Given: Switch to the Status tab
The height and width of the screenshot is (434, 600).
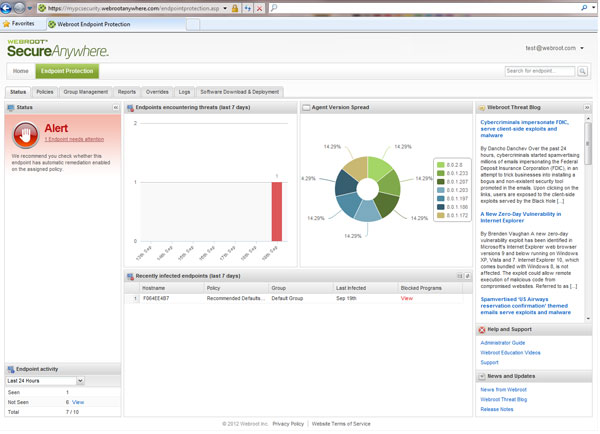Looking at the screenshot, I should (18, 92).
